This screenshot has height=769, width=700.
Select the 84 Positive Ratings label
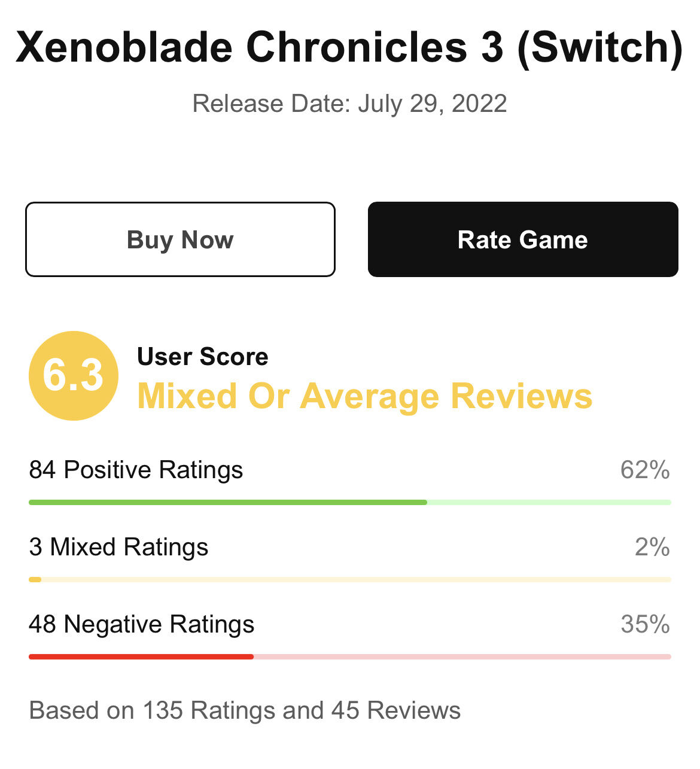click(136, 470)
